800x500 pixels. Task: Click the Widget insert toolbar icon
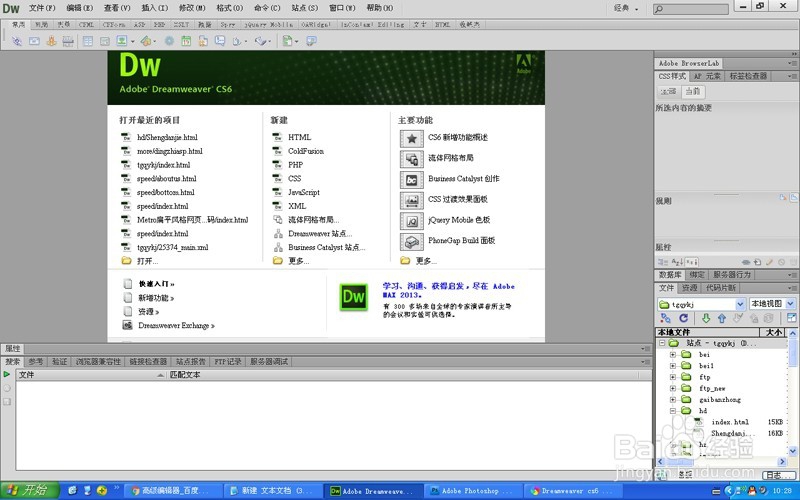(x=169, y=41)
